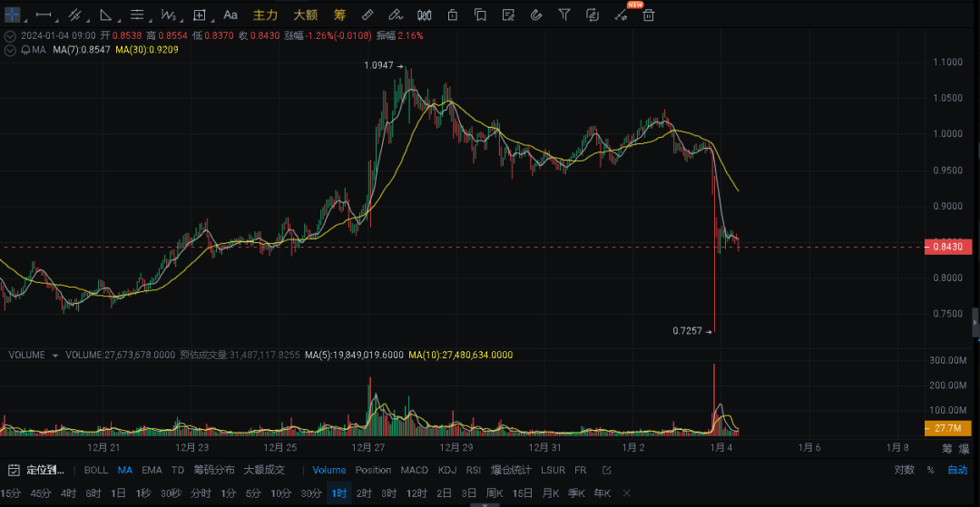Toggle the EMA main indicator

point(152,470)
